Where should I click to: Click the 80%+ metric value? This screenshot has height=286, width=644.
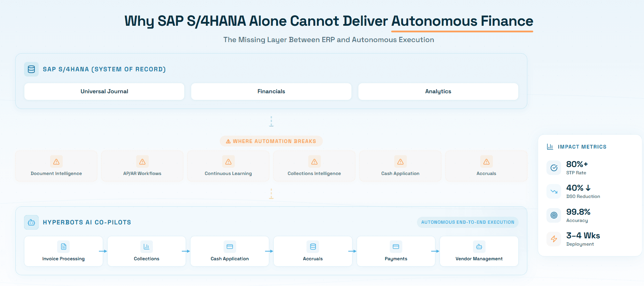(x=577, y=164)
